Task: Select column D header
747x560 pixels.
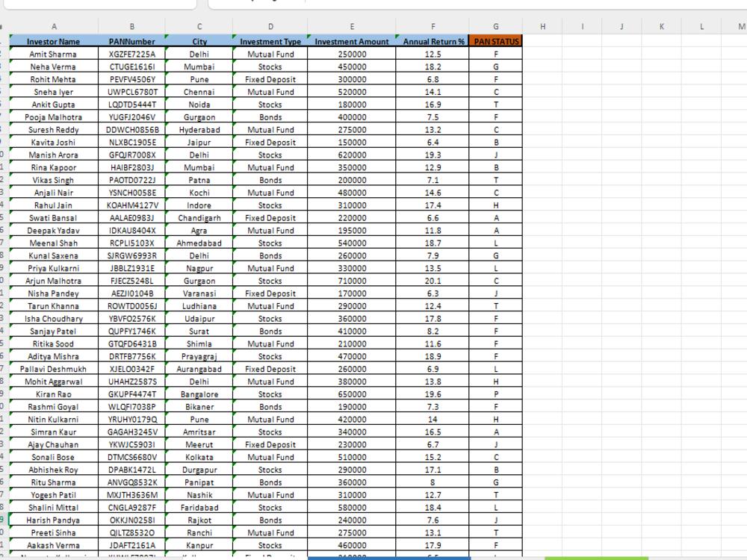Action: tap(270, 27)
